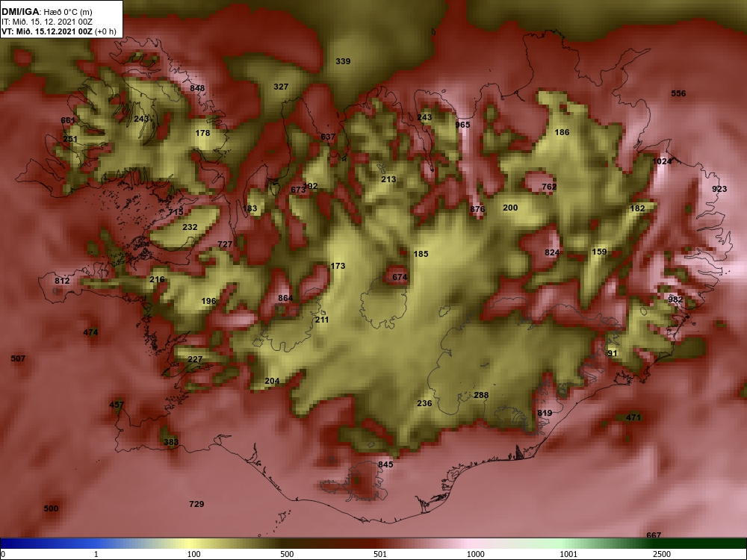The height and width of the screenshot is (560, 747).
Task: Select the 762 height value
Action: coord(549,187)
